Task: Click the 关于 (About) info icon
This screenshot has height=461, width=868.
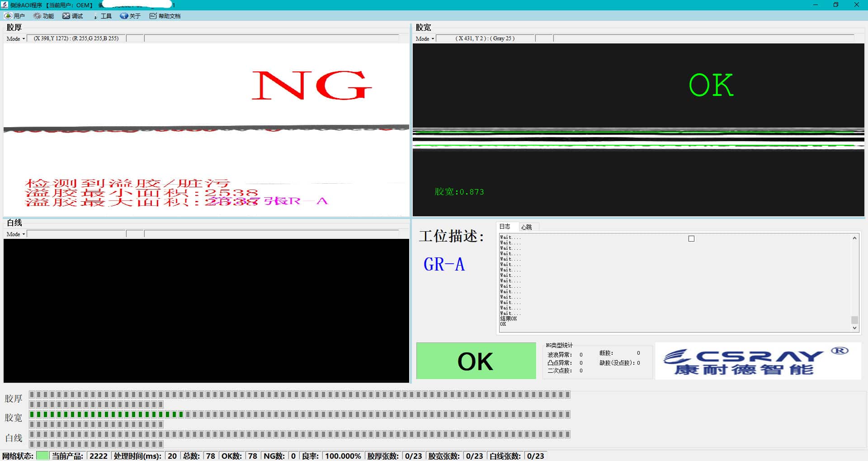Action: click(124, 16)
